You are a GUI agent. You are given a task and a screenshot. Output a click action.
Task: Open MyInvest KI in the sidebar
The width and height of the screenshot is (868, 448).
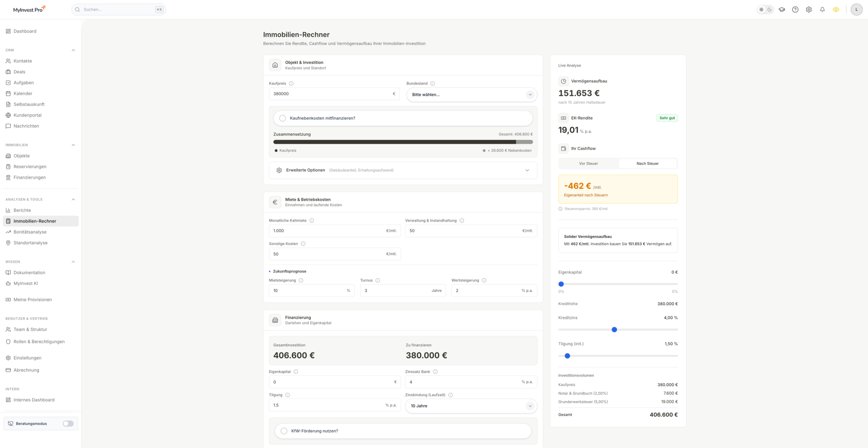(x=26, y=283)
